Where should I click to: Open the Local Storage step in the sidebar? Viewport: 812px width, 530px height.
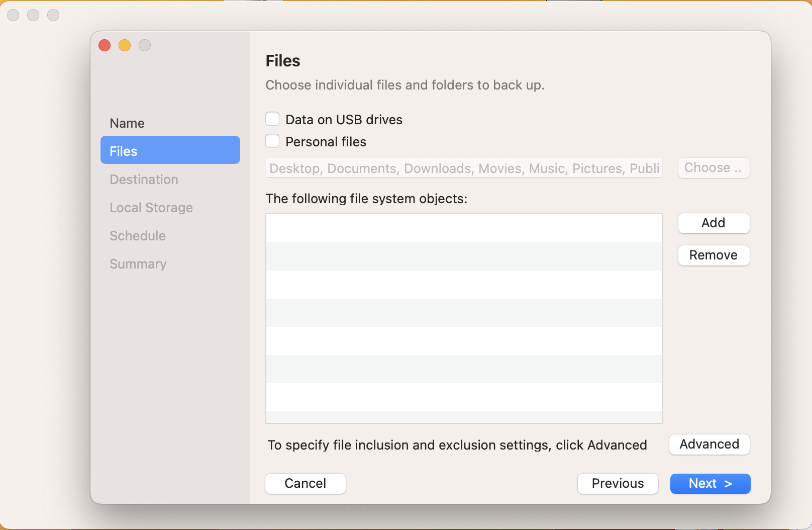151,208
